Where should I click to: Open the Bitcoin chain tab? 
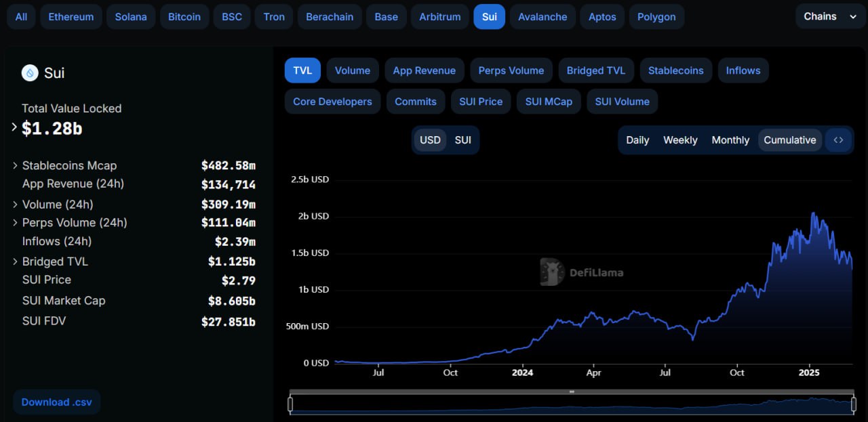click(184, 17)
